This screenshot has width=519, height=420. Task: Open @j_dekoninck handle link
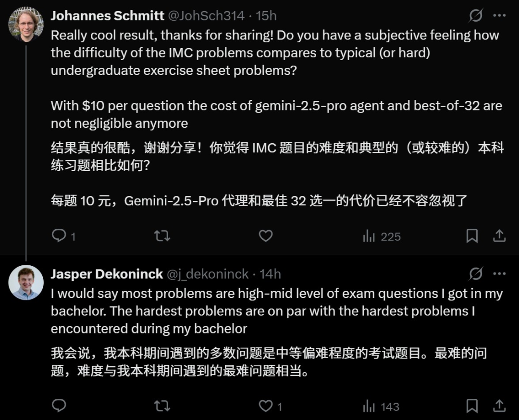tap(208, 274)
